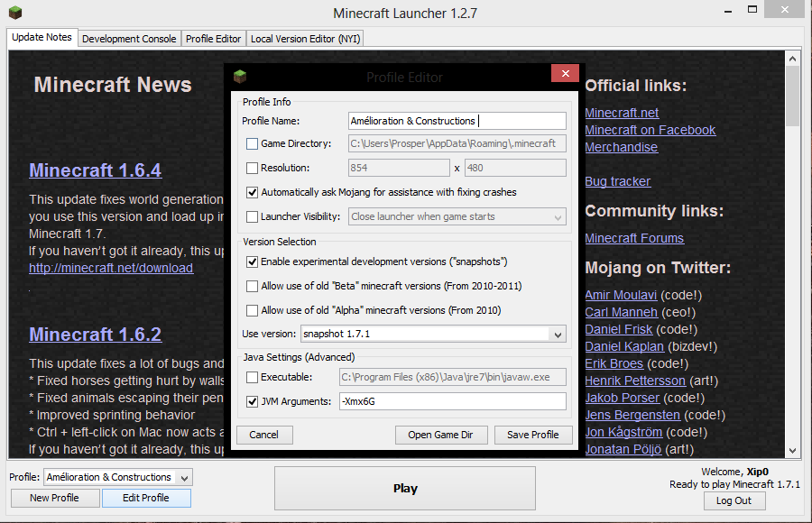
Task: Close the Profile Editor dialog
Action: click(x=565, y=74)
